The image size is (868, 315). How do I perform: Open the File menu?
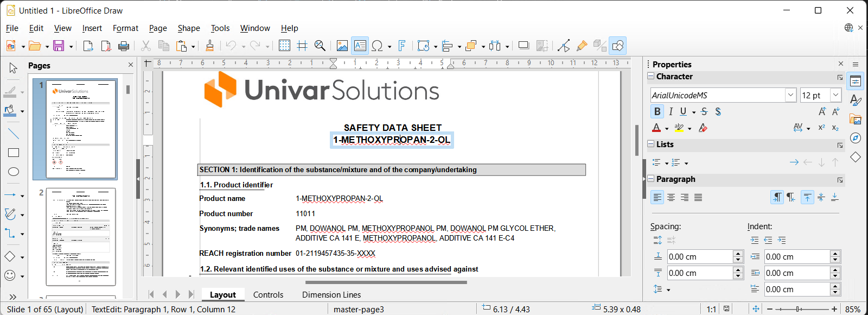coord(12,28)
